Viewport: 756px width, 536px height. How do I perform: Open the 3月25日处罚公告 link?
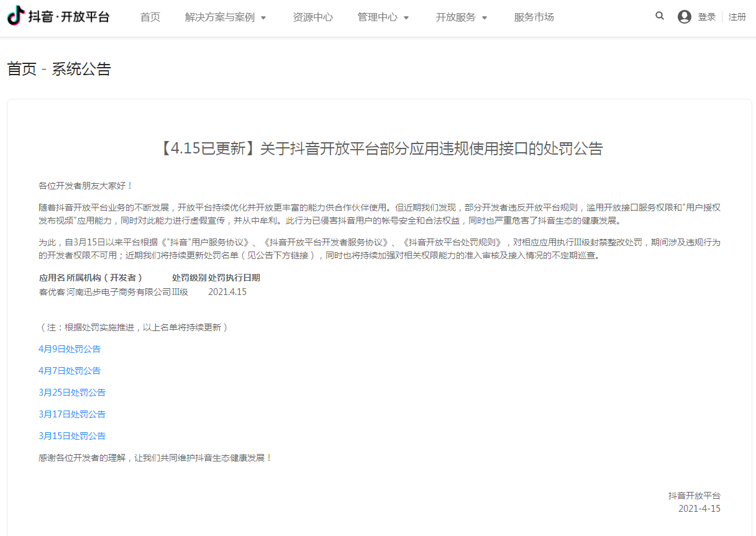tap(72, 393)
